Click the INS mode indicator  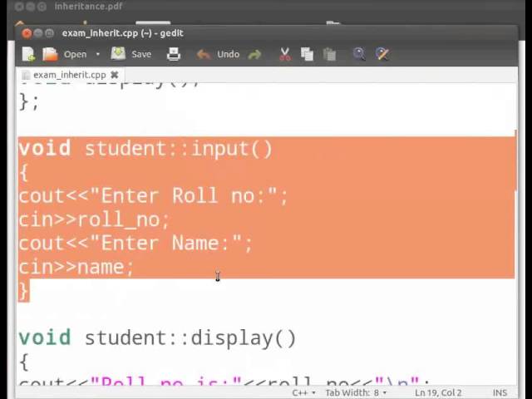[500, 392]
